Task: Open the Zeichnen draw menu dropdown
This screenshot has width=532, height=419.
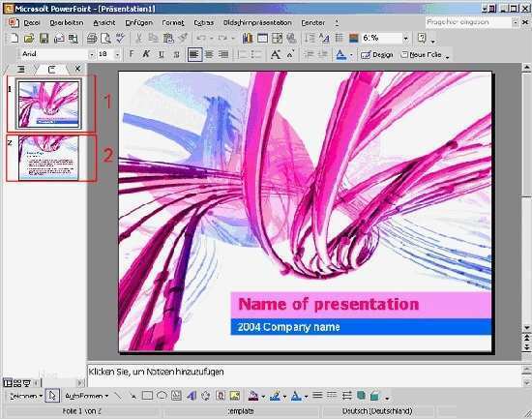Action: [26, 396]
